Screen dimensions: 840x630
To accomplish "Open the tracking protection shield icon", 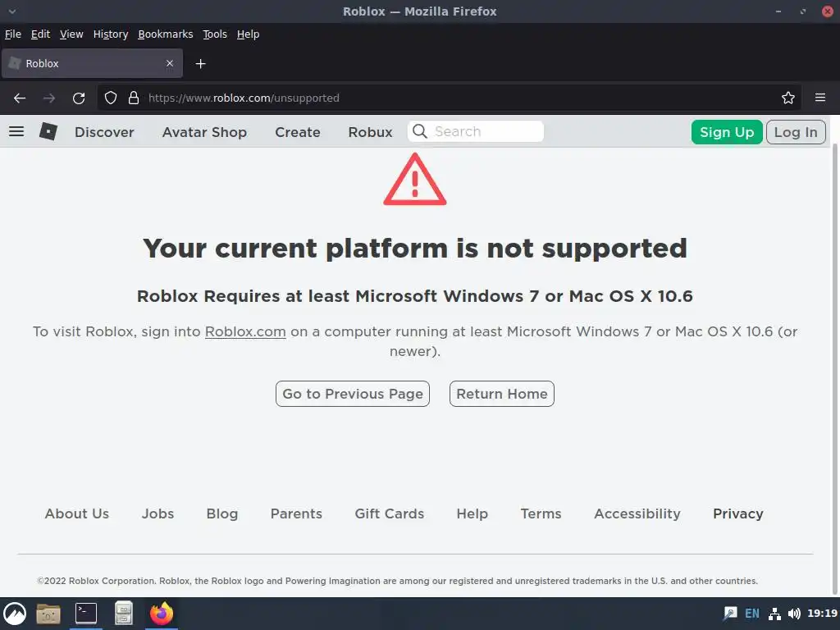I will 111,98.
